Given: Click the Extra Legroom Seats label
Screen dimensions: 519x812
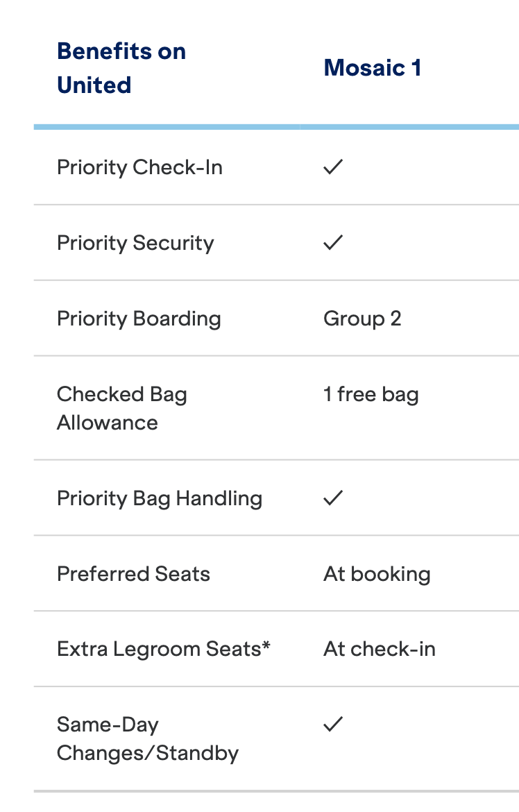Looking at the screenshot, I should 159,649.
